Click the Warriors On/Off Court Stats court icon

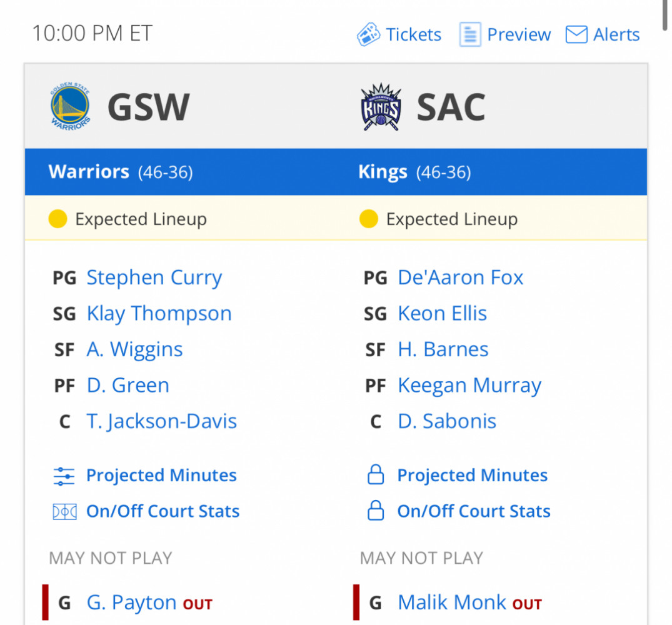coord(65,512)
